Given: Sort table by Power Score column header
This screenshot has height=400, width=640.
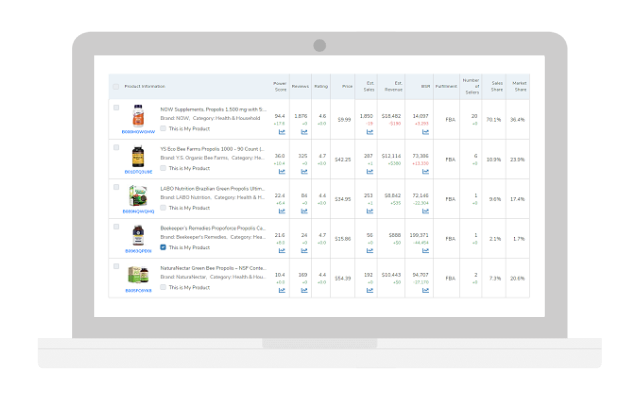Looking at the screenshot, I should (279, 86).
